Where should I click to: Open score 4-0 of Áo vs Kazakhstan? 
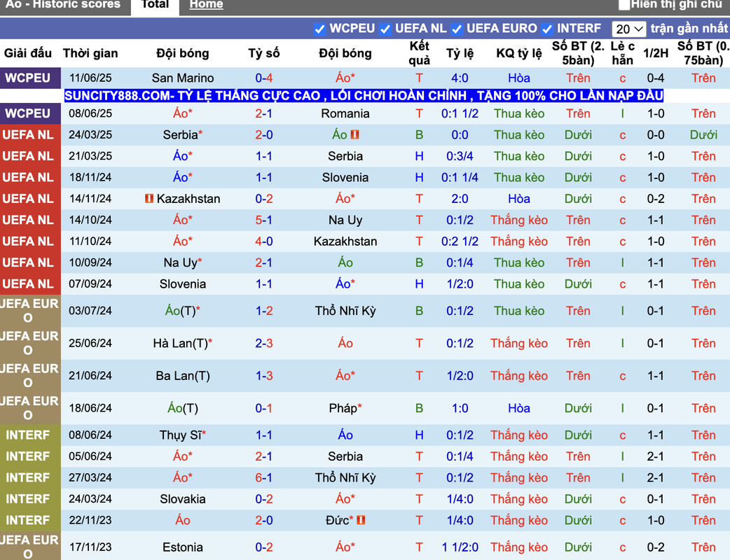[264, 241]
